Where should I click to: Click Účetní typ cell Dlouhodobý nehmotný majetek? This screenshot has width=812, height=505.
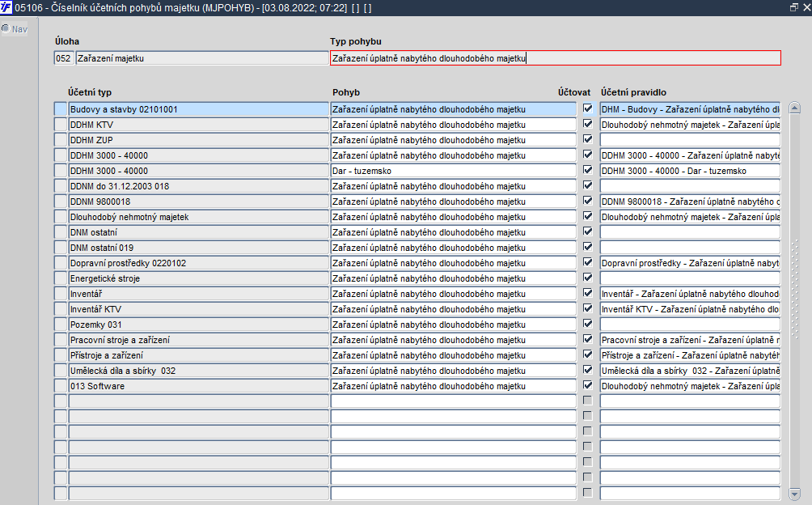[199, 217]
